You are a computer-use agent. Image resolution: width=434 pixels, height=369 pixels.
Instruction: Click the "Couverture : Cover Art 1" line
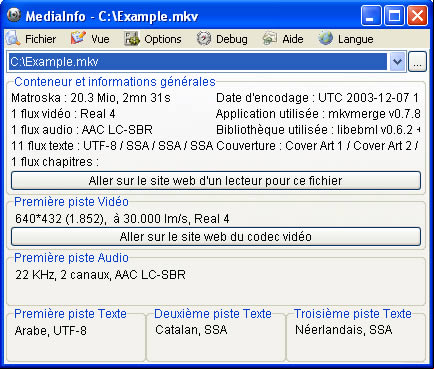[x=317, y=146]
